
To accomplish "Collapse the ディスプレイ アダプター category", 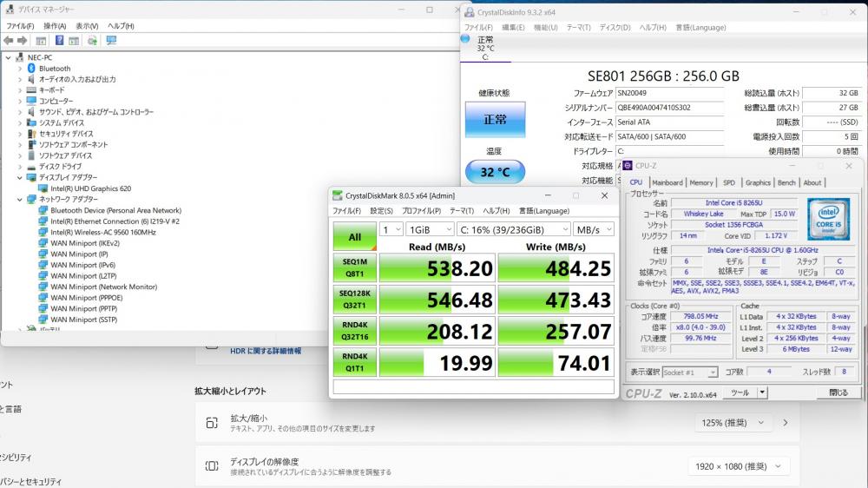I will pos(20,178).
